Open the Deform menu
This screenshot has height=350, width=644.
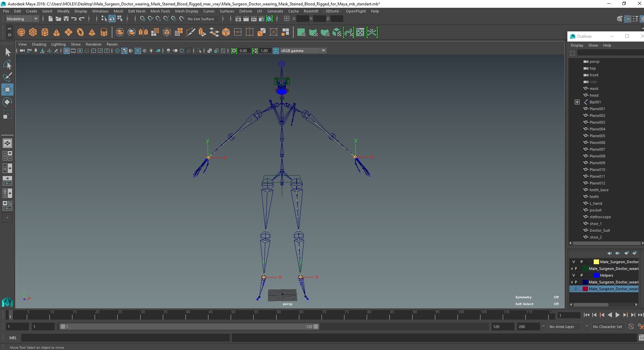(x=245, y=11)
